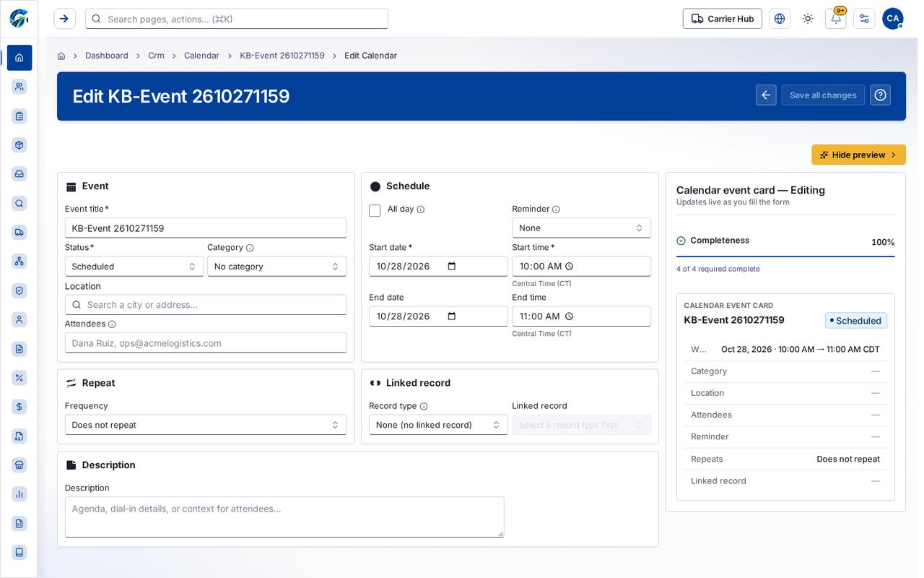Open the Status dropdown showing Scheduled
This screenshot has width=924, height=578.
click(134, 267)
